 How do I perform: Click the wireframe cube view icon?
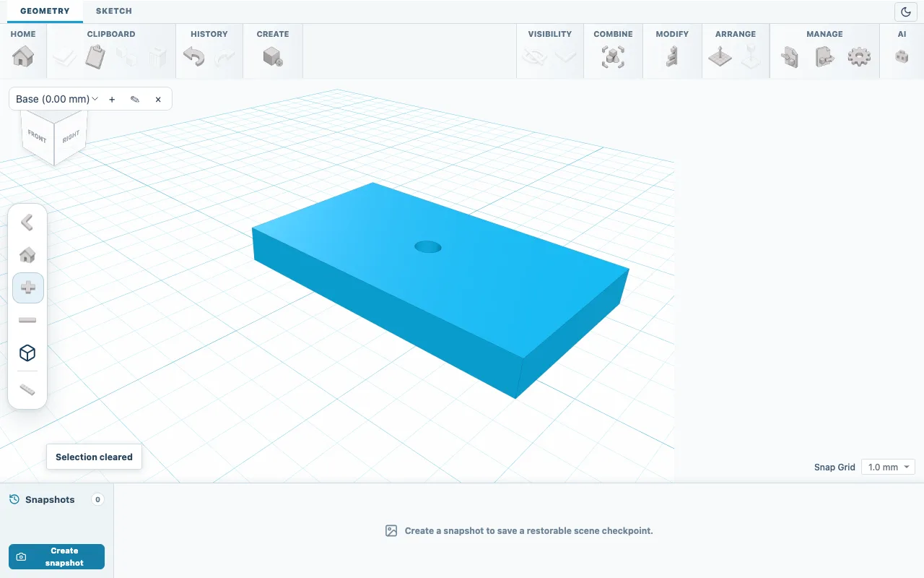click(x=27, y=353)
